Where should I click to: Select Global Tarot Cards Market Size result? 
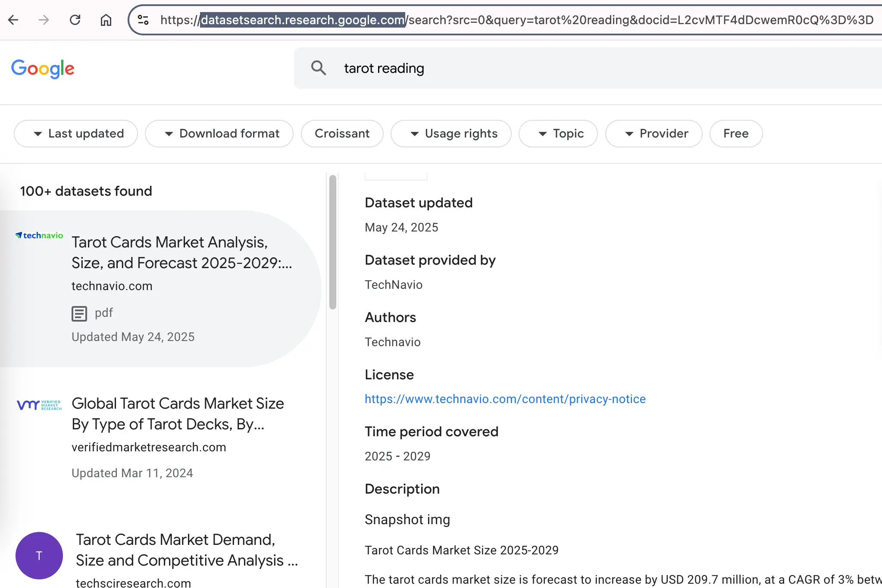click(x=178, y=414)
